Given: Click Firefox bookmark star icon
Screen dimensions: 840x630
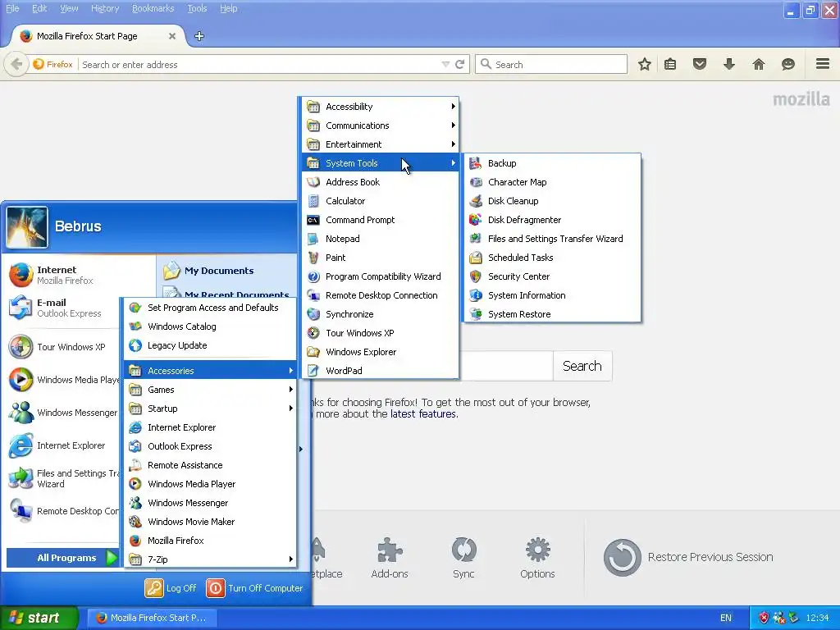Looking at the screenshot, I should (645, 64).
